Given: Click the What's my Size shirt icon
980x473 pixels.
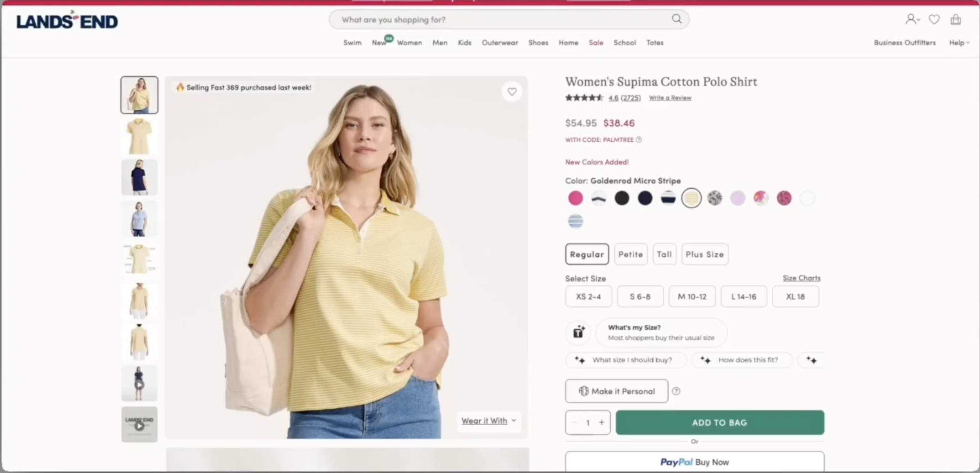Looking at the screenshot, I should pos(578,332).
